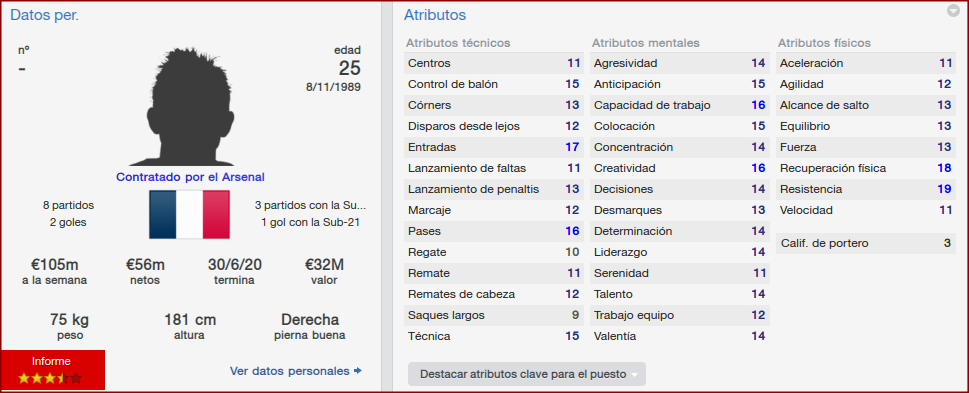Click the 'Contratado por el Arsenal' link
The width and height of the screenshot is (969, 393).
click(190, 177)
